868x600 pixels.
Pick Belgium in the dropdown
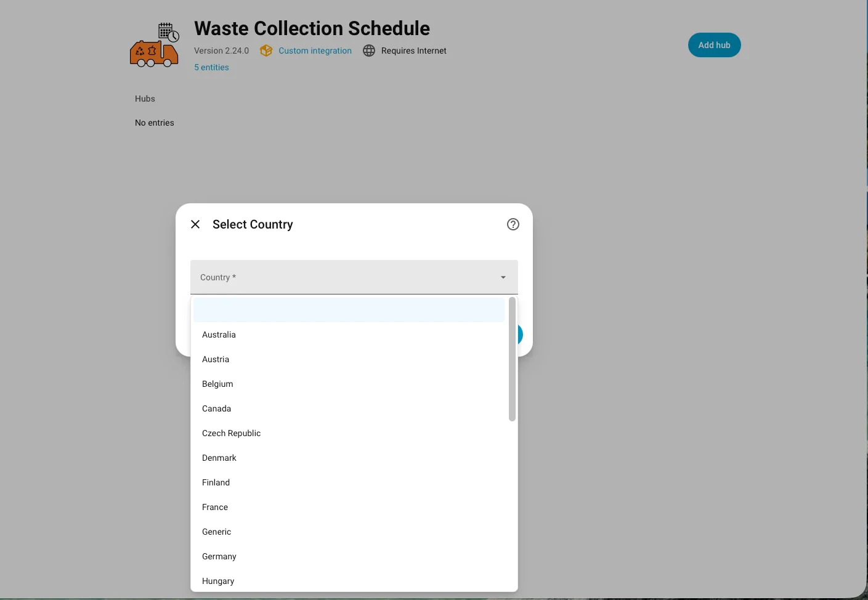point(349,384)
